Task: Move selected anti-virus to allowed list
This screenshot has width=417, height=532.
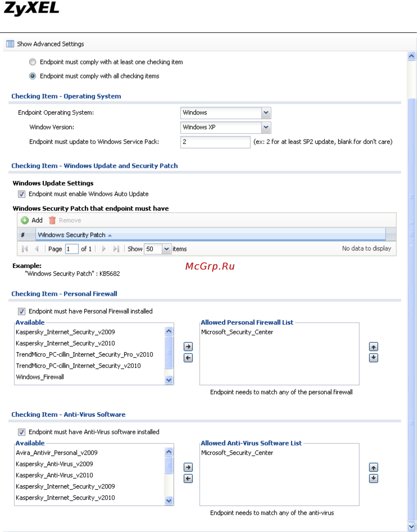Action: click(x=188, y=467)
